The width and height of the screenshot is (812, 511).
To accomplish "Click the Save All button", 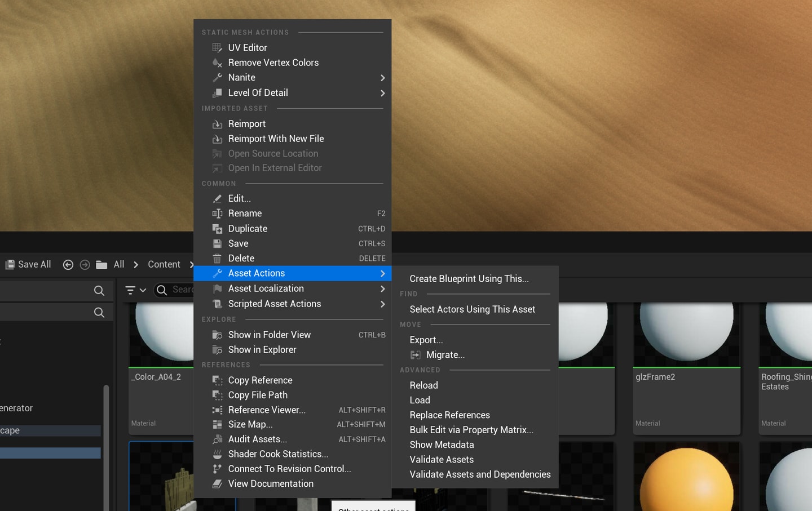I will (x=28, y=265).
